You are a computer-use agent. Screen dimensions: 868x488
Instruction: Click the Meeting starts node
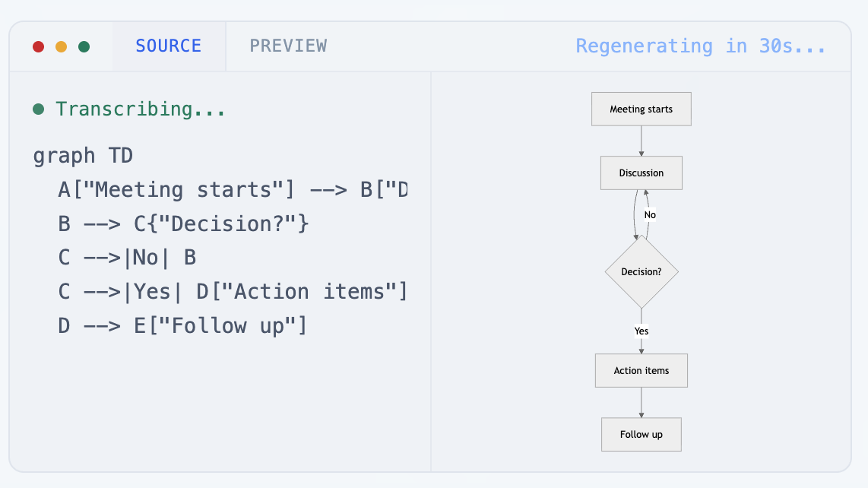pos(641,109)
